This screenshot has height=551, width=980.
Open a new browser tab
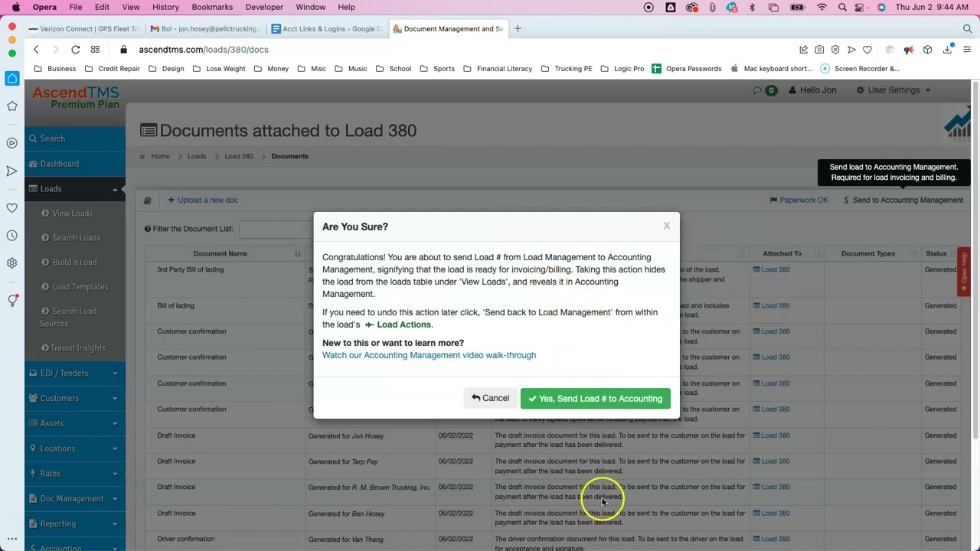click(518, 29)
